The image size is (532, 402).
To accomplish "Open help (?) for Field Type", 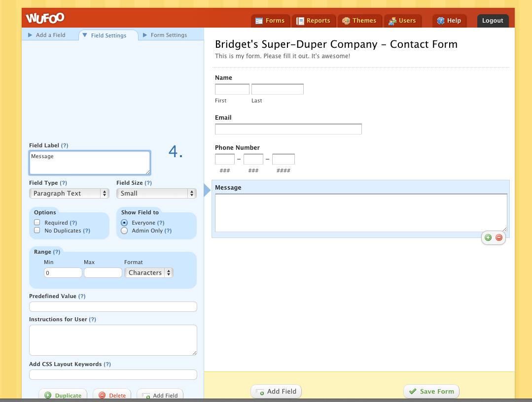I will [64, 183].
